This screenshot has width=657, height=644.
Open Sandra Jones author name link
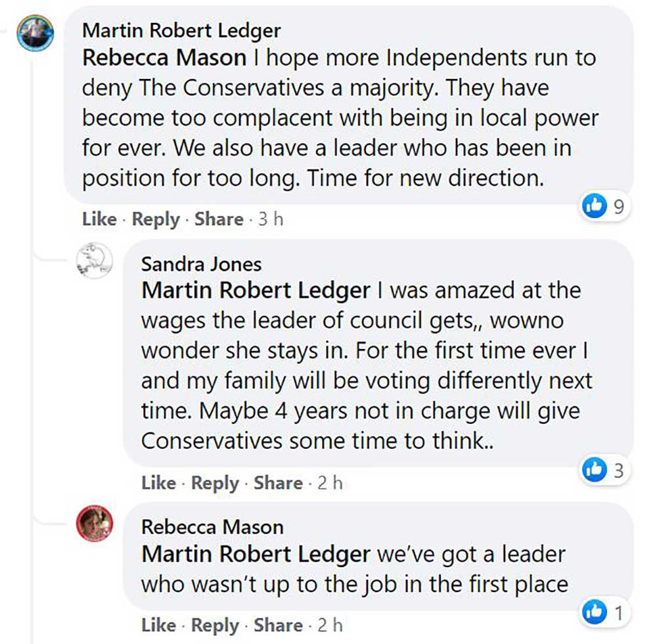[201, 264]
